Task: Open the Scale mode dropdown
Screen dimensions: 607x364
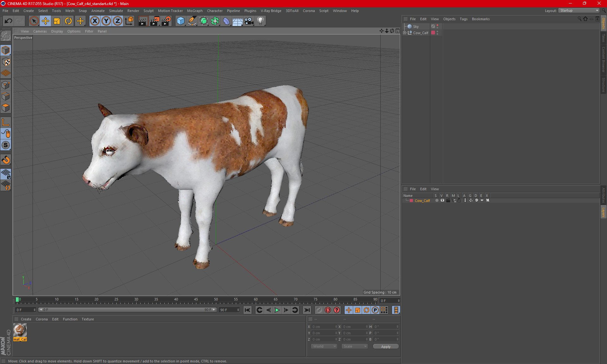Action: tap(355, 346)
